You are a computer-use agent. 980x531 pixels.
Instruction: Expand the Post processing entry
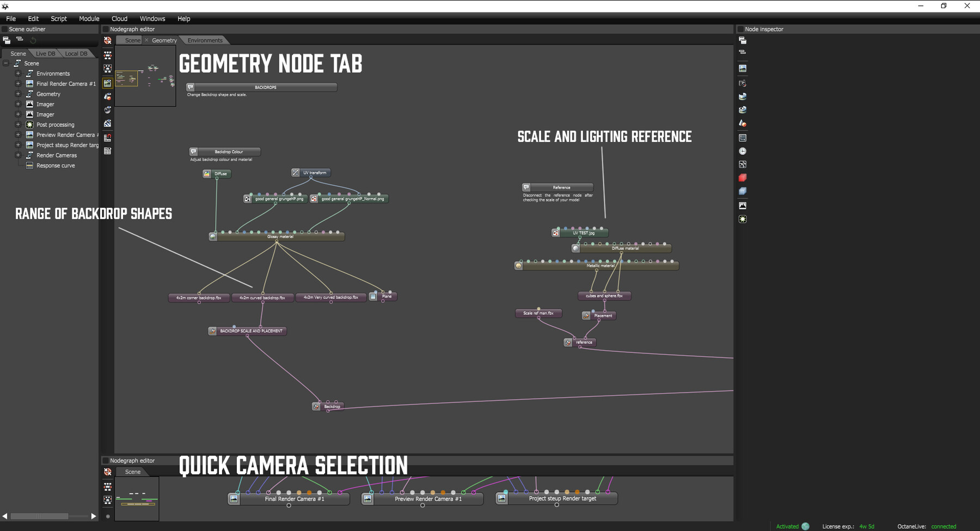(x=17, y=124)
